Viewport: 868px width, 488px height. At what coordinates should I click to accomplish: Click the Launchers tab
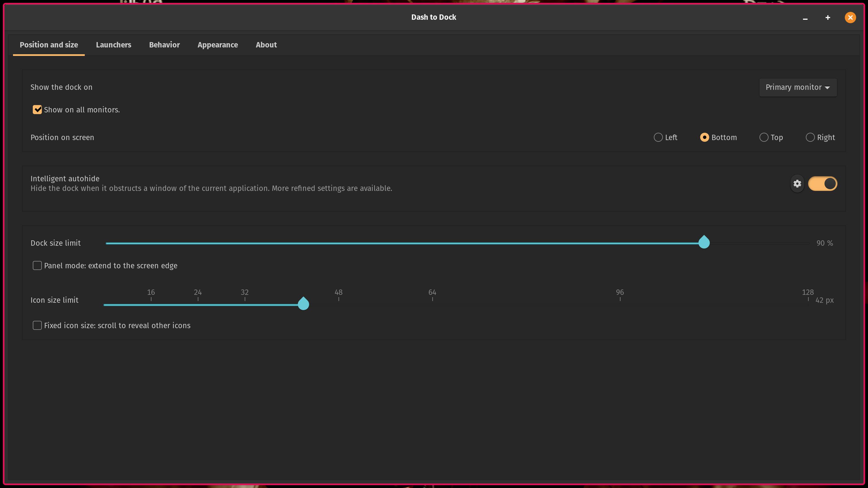[x=113, y=45]
